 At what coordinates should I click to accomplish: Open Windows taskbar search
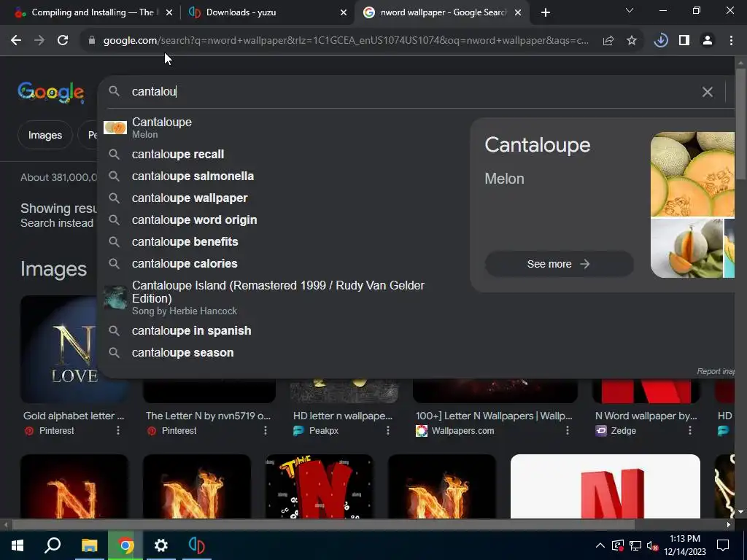click(x=53, y=545)
